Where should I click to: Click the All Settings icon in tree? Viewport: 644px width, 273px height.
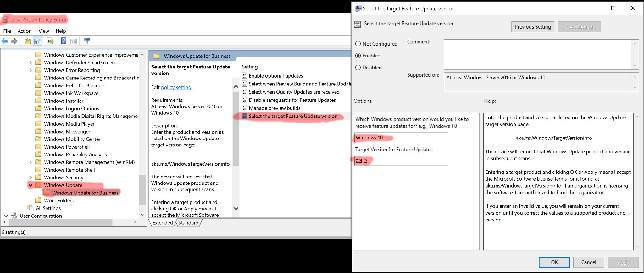(31, 208)
